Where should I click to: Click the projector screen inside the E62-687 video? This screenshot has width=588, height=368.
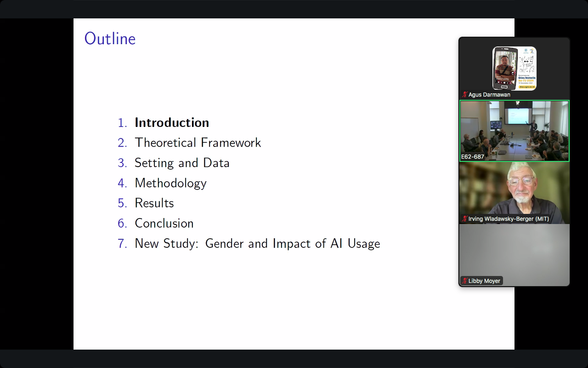point(517,113)
